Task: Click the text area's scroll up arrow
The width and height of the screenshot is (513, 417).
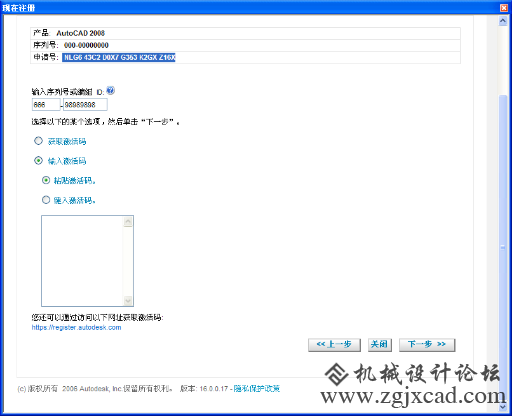Action: [x=128, y=222]
